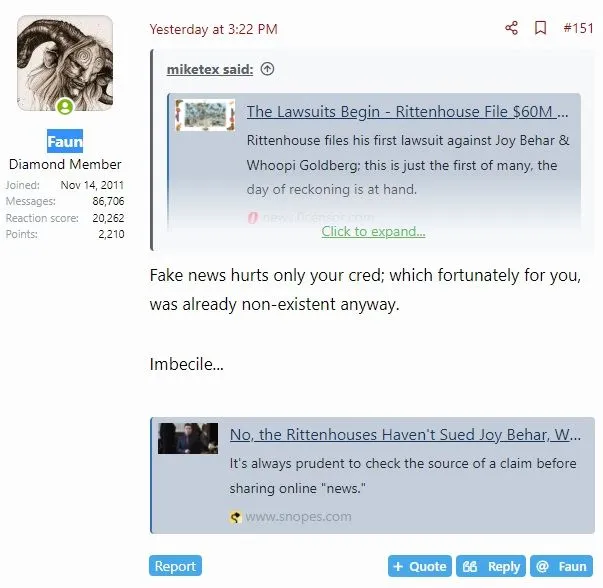Open Faun's avatar image

point(65,63)
